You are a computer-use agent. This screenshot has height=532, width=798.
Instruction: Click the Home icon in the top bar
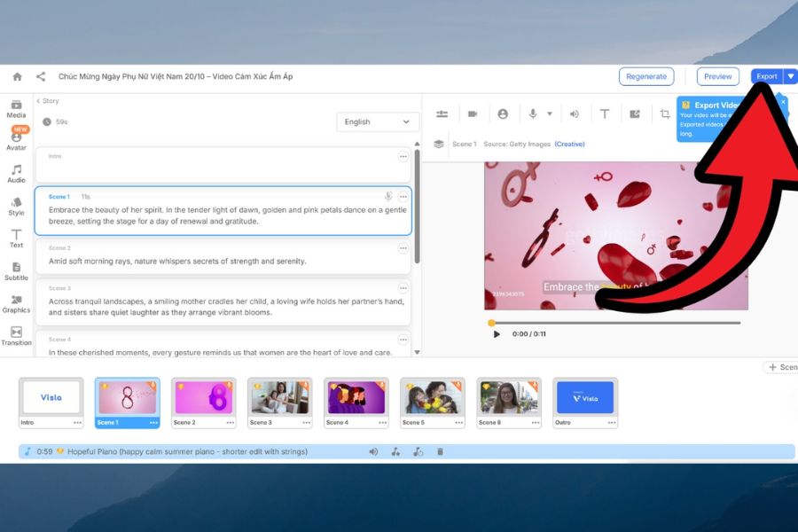[x=17, y=77]
